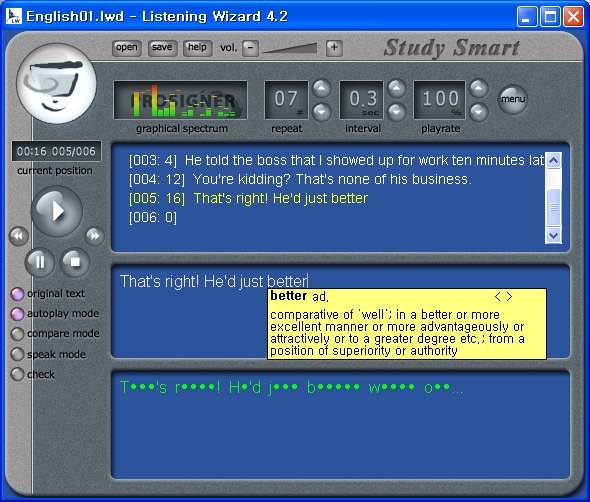Image resolution: width=590 pixels, height=502 pixels.
Task: Click the open button
Action: (x=127, y=48)
